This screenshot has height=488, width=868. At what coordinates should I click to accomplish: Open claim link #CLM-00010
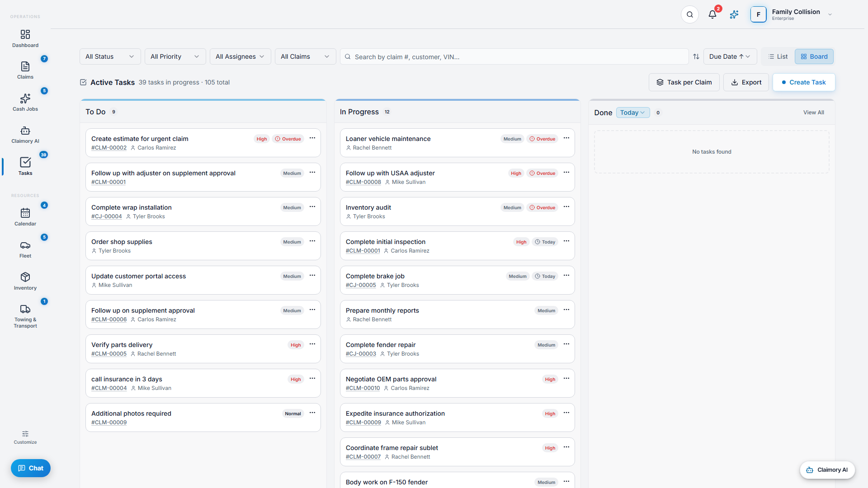click(x=363, y=388)
